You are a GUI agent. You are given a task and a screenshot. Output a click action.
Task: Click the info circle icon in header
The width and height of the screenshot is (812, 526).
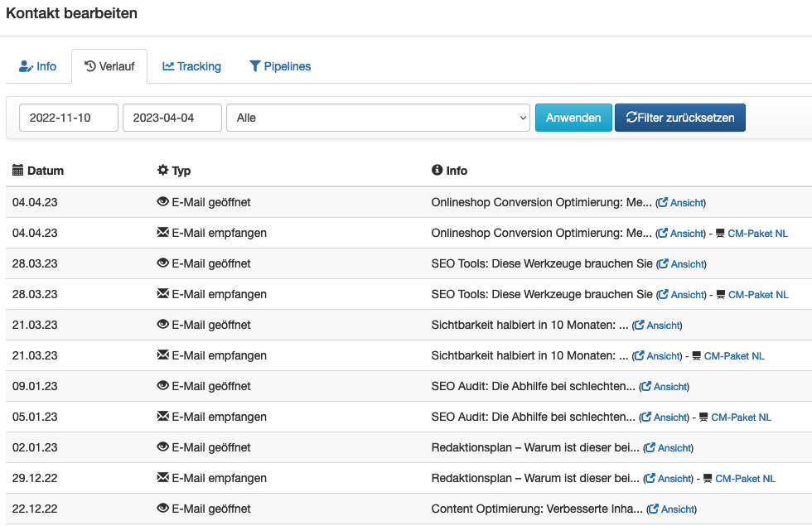click(437, 170)
